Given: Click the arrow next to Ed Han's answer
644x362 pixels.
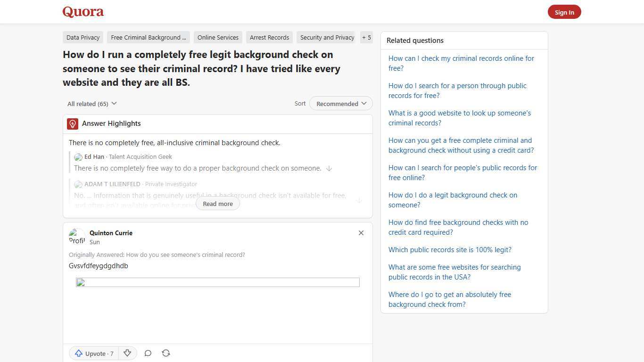Looking at the screenshot, I should pos(329,168).
